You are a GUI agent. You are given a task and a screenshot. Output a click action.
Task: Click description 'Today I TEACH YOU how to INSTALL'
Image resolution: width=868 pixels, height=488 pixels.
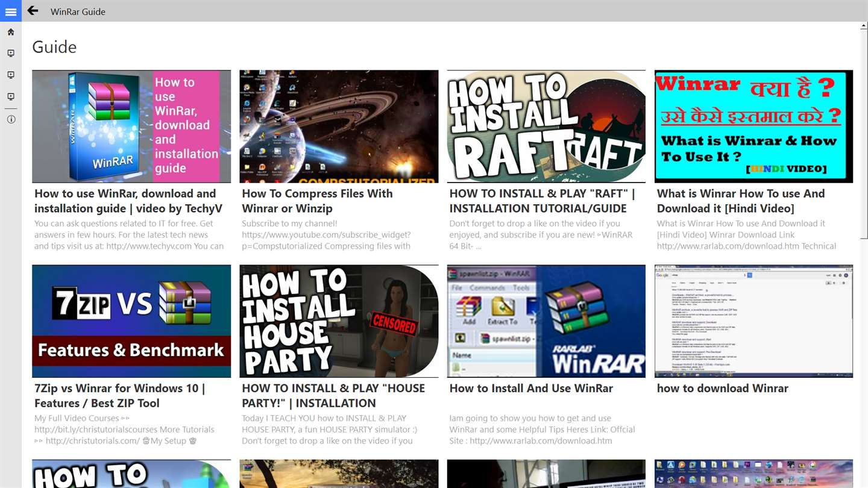tap(329, 430)
